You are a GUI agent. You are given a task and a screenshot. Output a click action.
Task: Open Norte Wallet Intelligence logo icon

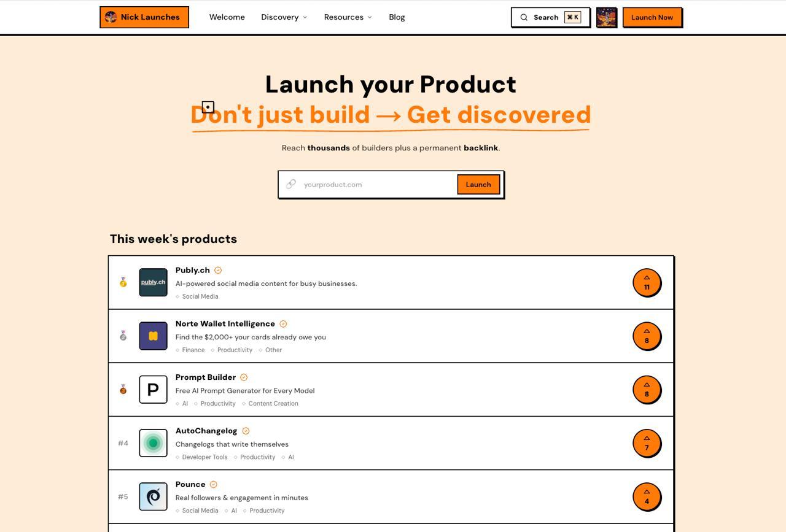point(154,336)
